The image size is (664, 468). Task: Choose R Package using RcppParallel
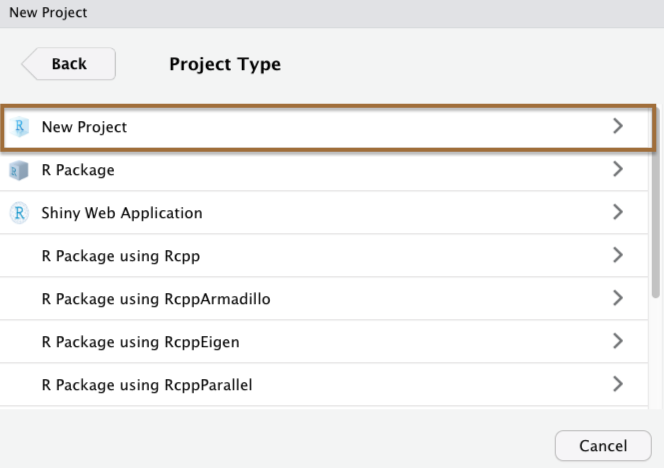(324, 385)
